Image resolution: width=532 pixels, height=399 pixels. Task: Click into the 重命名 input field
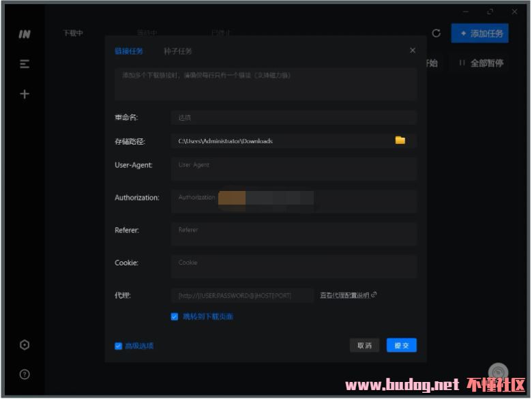293,117
